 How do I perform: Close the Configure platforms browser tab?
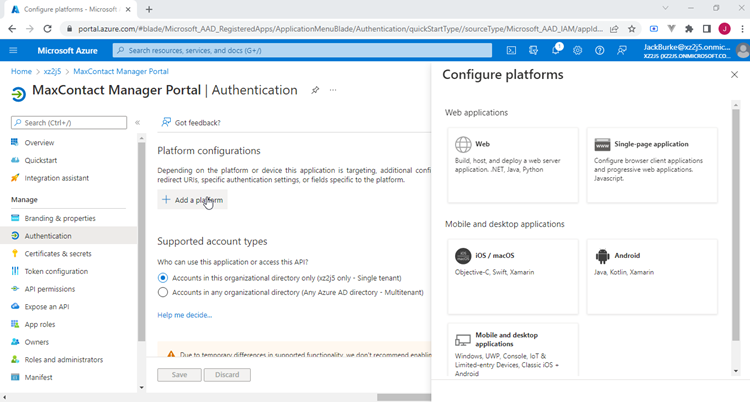click(128, 9)
